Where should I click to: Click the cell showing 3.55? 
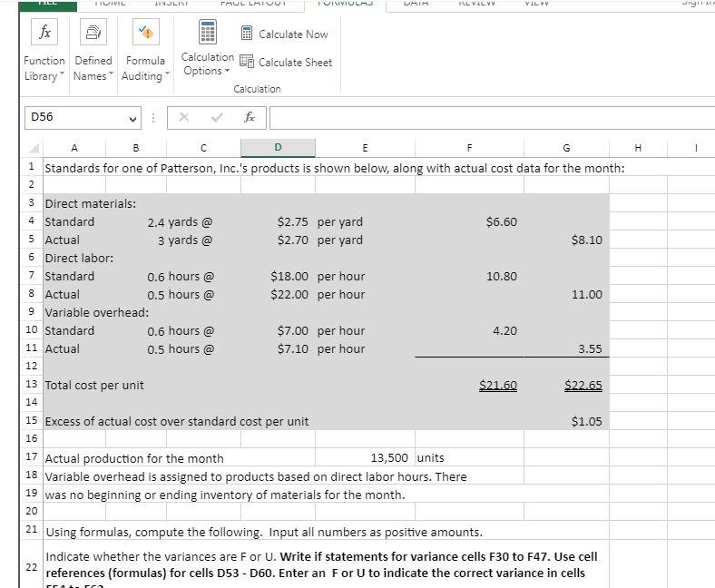[x=566, y=349]
